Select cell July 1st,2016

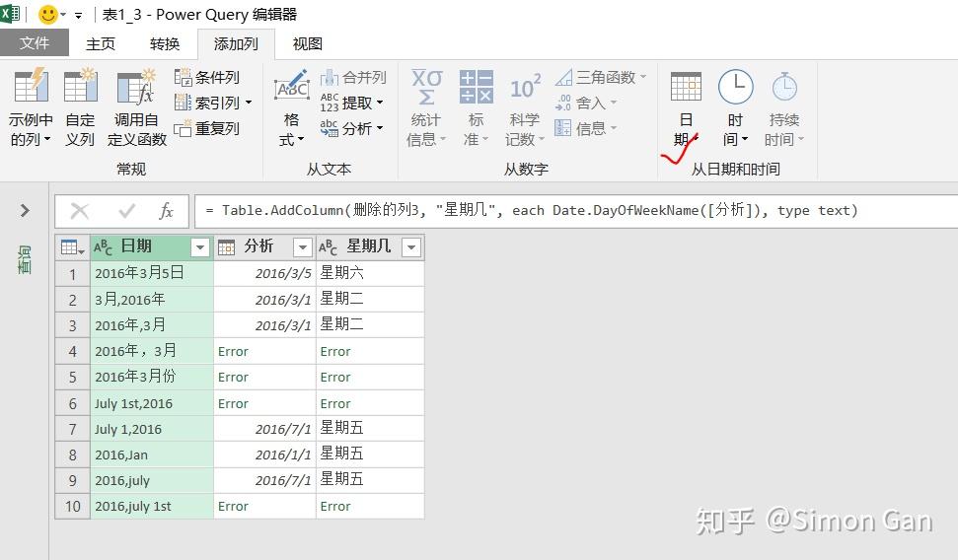tap(152, 403)
